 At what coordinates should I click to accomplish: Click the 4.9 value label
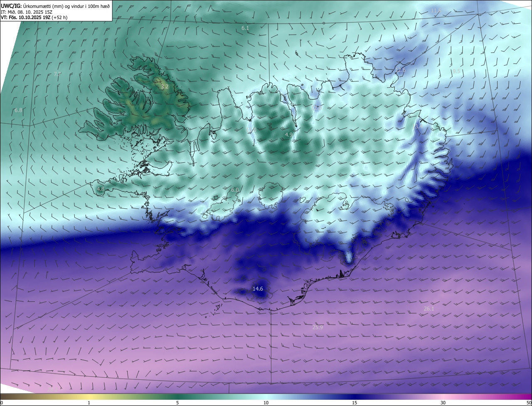(289, 135)
